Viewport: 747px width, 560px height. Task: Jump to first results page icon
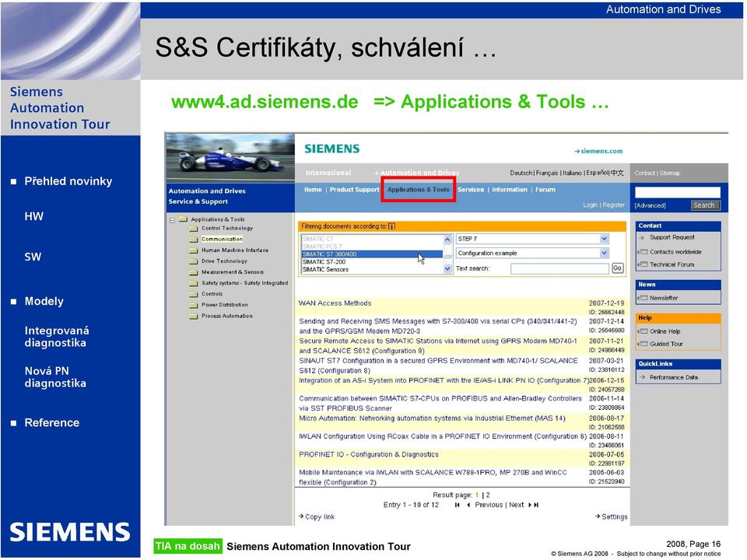coord(458,505)
